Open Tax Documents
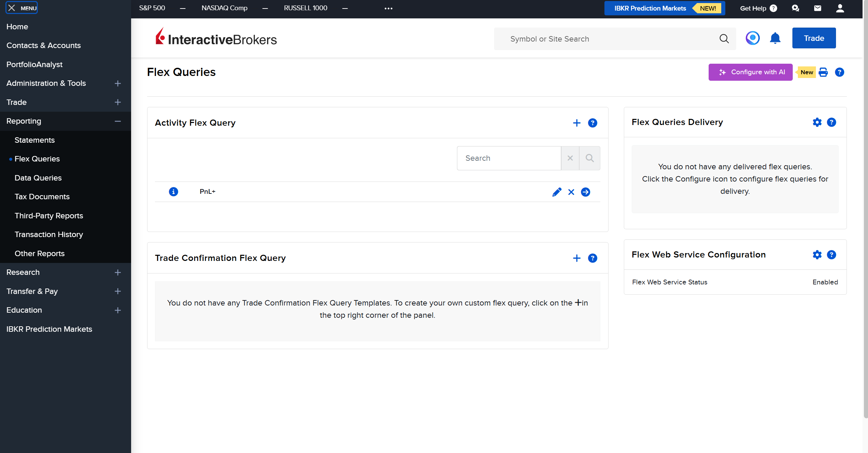The image size is (868, 453). point(42,197)
